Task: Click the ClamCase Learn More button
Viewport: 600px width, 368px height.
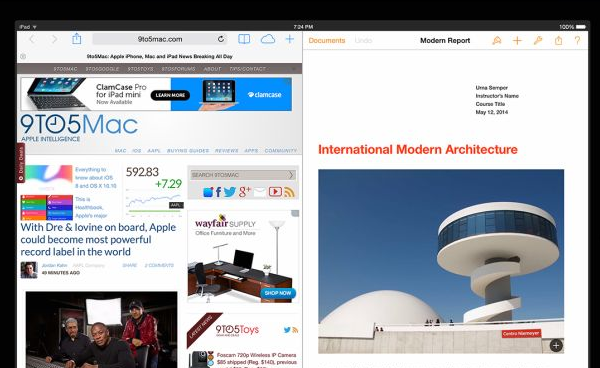Action: 170,95
